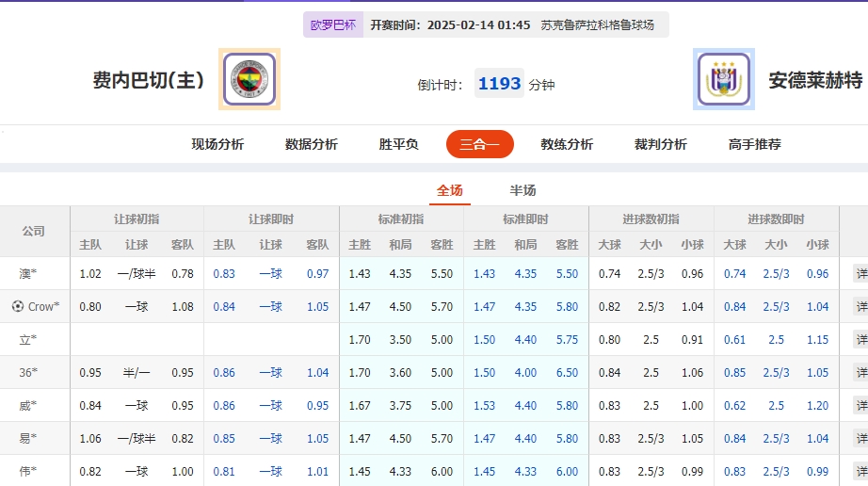Click the 安德莱赫特 away team name

point(815,80)
